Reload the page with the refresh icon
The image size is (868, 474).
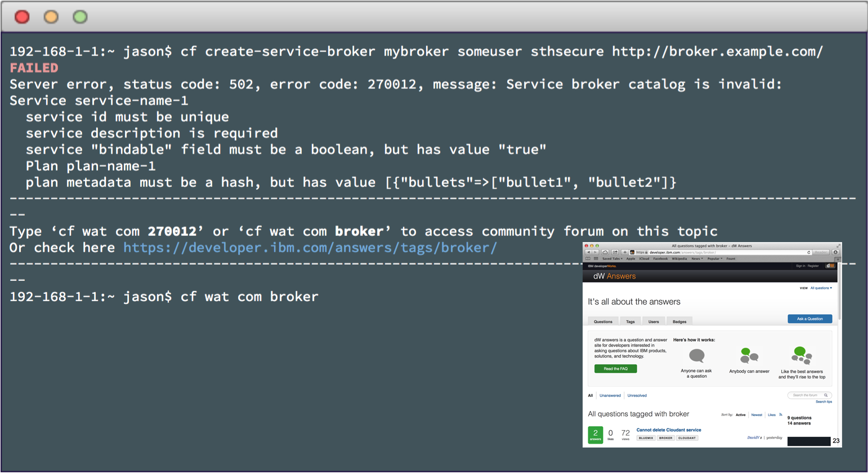809,252
